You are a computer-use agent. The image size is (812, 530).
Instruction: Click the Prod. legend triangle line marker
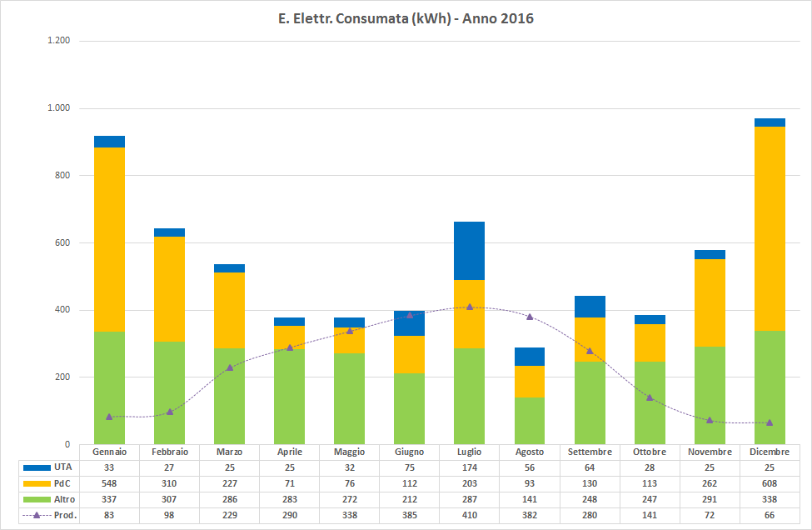coord(36,515)
